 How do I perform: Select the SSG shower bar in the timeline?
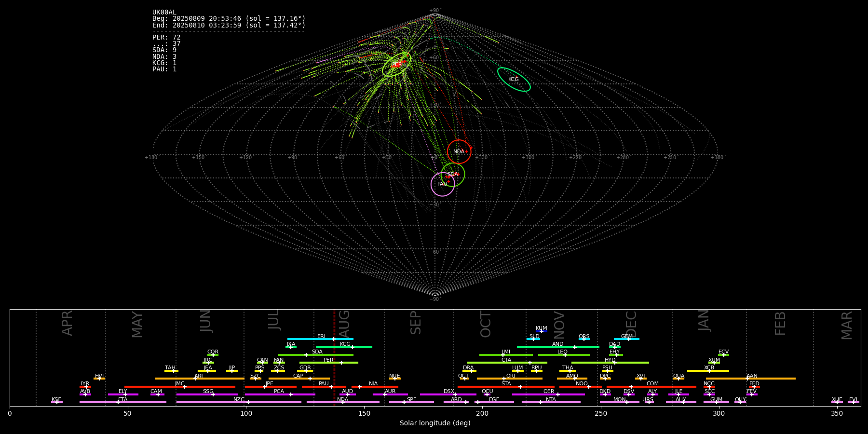[x=207, y=394]
